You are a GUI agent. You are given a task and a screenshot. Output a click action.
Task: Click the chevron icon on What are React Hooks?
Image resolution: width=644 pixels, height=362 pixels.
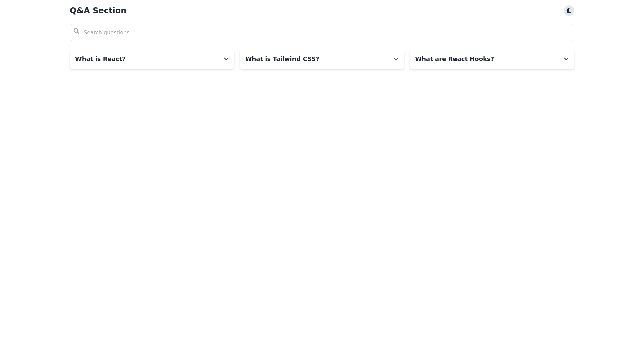click(x=566, y=59)
